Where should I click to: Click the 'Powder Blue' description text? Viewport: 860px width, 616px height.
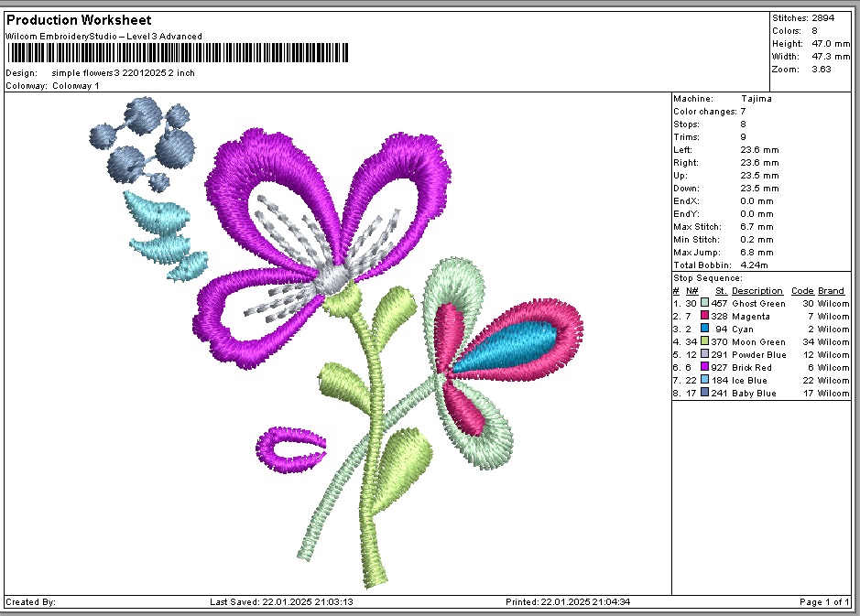pyautogui.click(x=759, y=354)
